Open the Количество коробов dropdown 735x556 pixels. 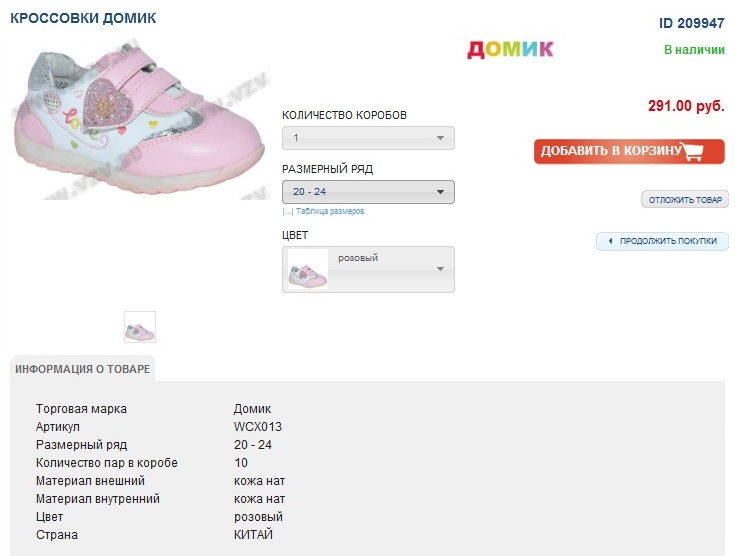click(x=368, y=138)
